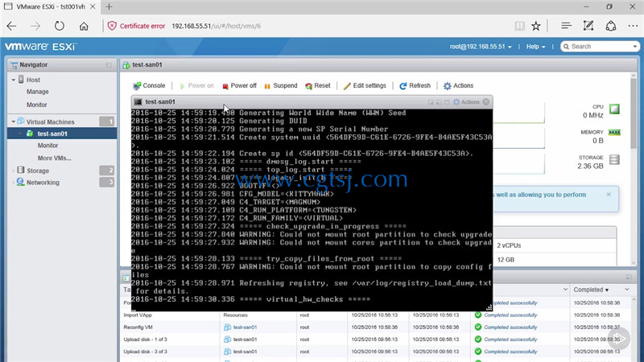
Task: Suspend the test-san01 VM
Action: click(x=281, y=85)
